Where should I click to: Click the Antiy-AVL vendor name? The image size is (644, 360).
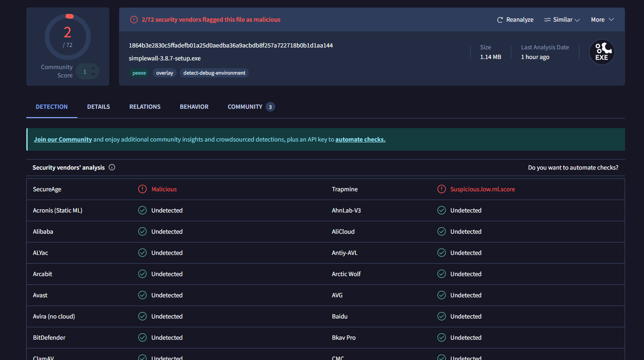[345, 253]
